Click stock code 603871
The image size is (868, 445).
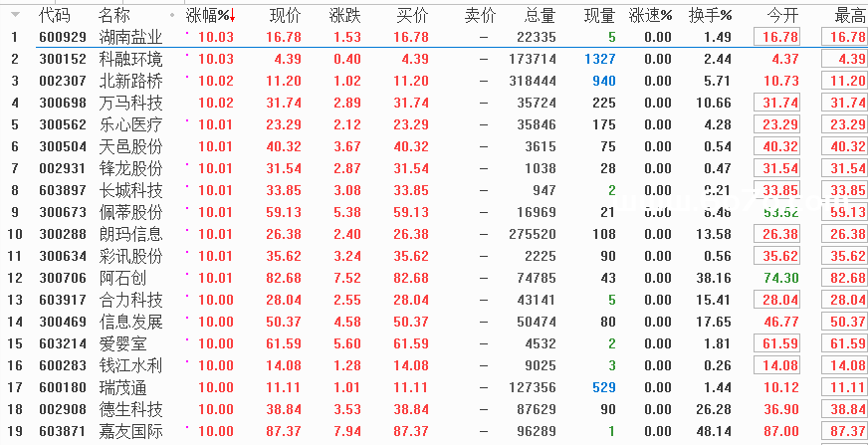[63, 431]
